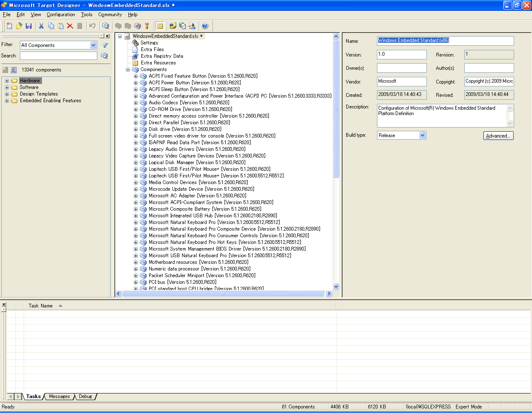Apply the component filter funnel
This screenshot has height=413, width=532.
point(104,45)
